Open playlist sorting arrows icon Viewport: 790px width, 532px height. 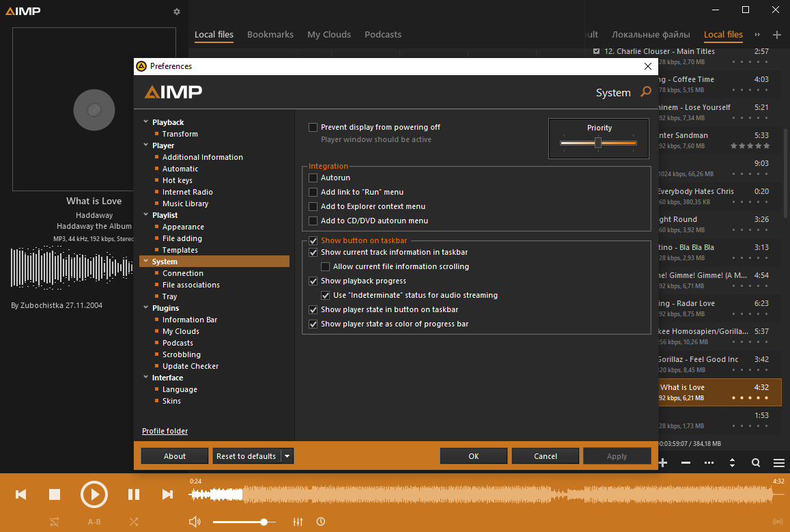click(x=732, y=462)
